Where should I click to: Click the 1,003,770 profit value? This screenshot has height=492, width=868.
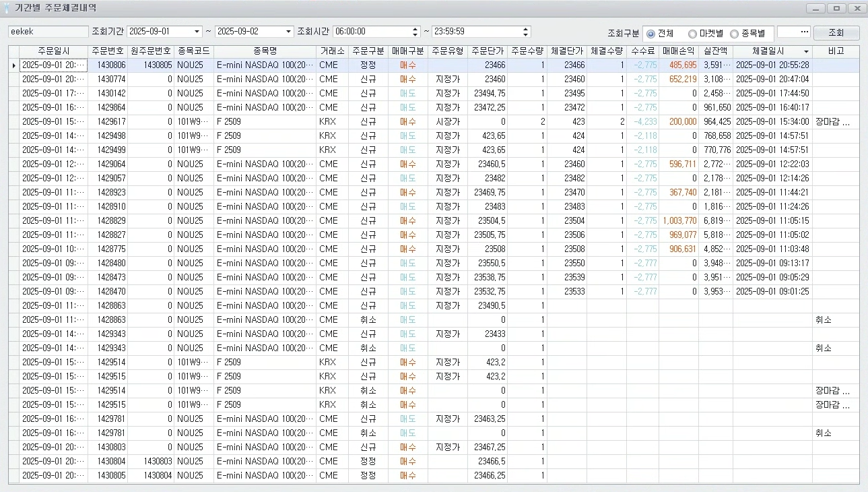pyautogui.click(x=679, y=221)
